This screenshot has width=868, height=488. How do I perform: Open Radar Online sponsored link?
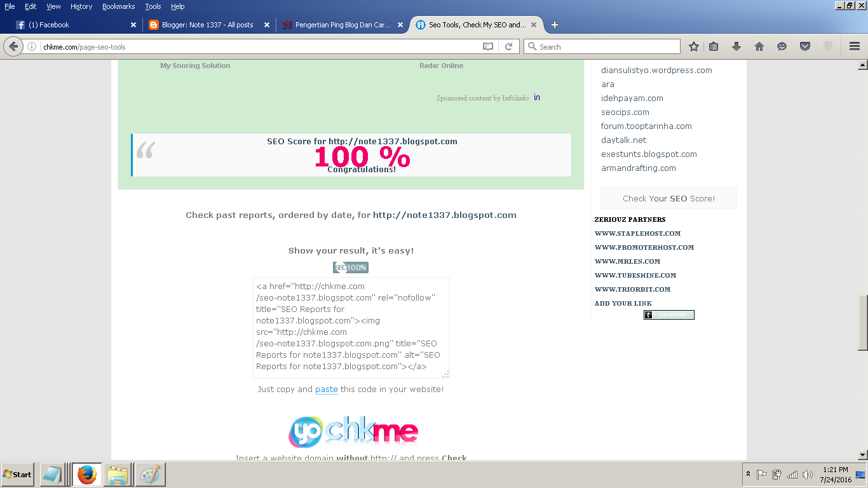(441, 65)
